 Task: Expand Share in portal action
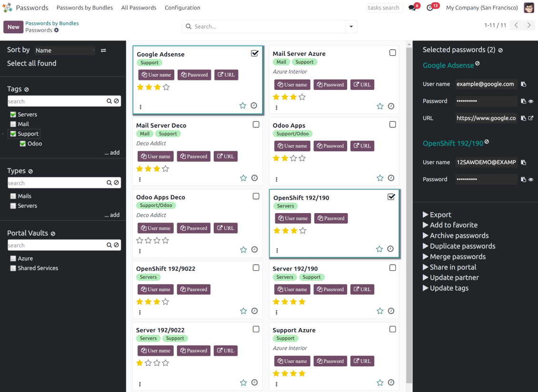[x=449, y=267]
